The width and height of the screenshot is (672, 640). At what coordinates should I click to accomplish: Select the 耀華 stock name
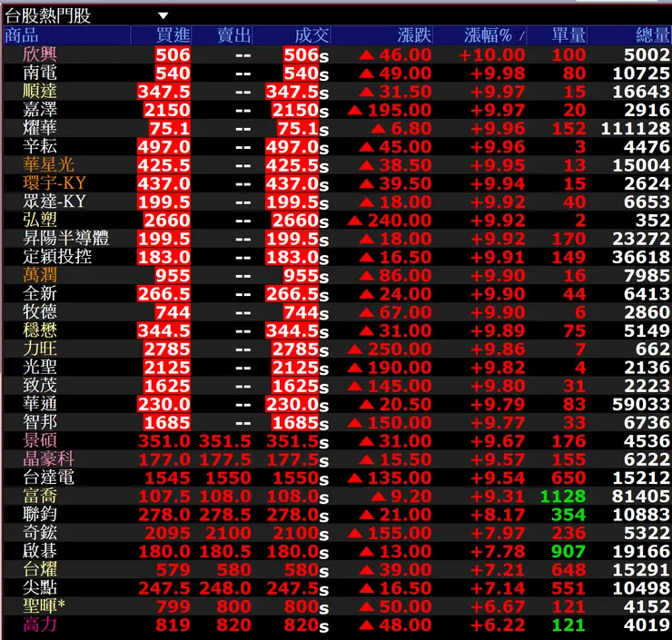coord(40,128)
